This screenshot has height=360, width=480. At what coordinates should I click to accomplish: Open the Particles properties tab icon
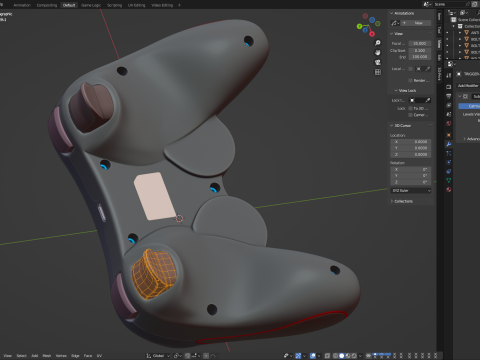[x=449, y=153]
